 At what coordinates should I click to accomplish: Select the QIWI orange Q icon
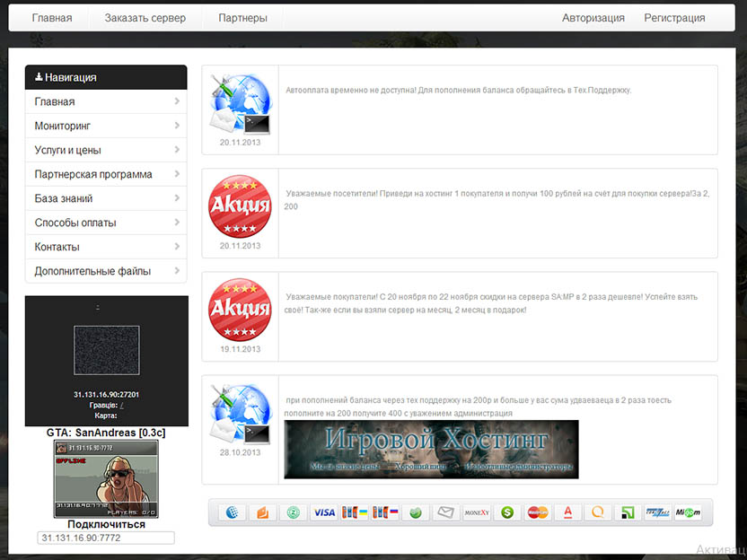click(597, 512)
